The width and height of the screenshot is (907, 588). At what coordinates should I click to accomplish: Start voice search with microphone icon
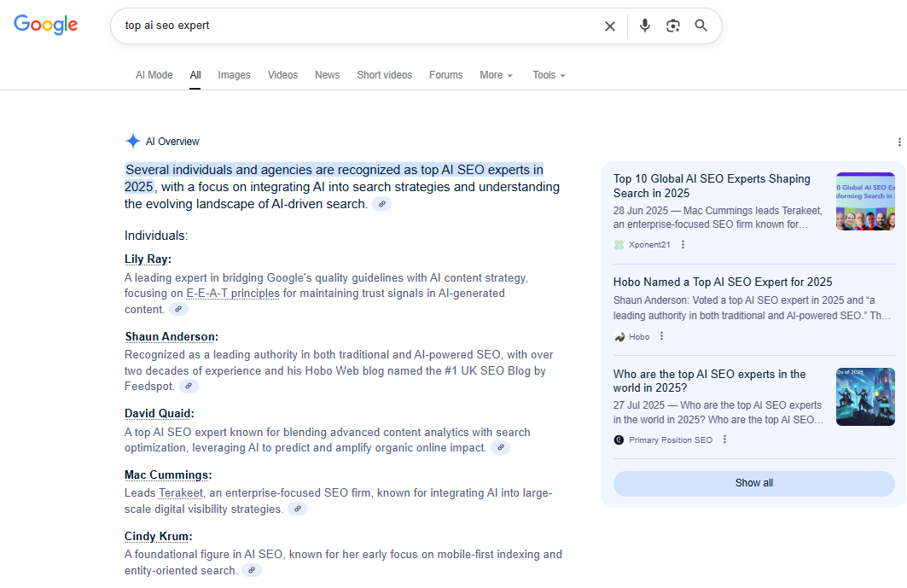pos(645,26)
